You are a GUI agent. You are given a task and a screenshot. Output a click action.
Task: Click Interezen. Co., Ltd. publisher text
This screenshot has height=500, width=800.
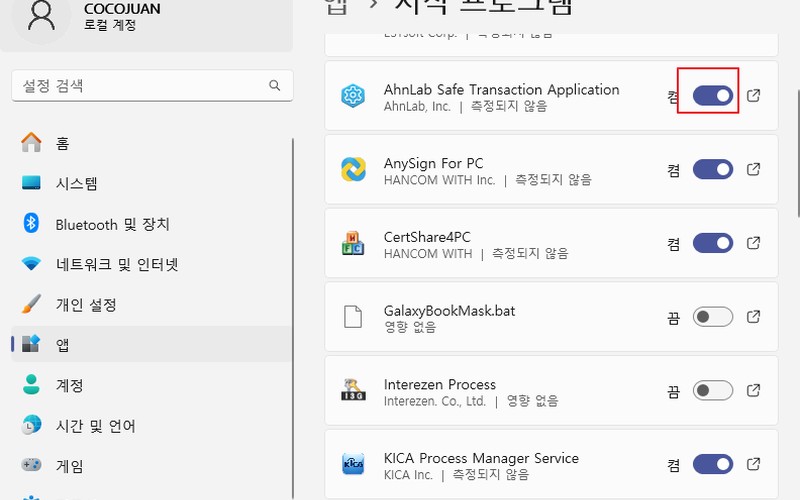click(435, 401)
